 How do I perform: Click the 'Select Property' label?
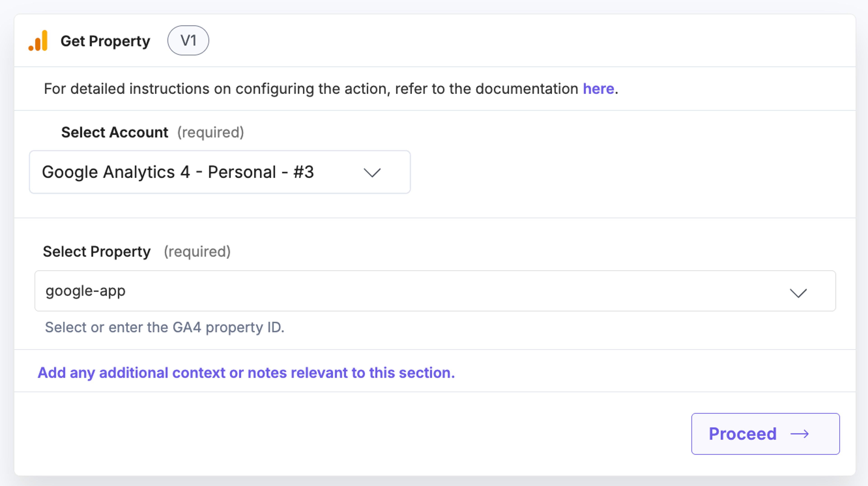pyautogui.click(x=97, y=252)
